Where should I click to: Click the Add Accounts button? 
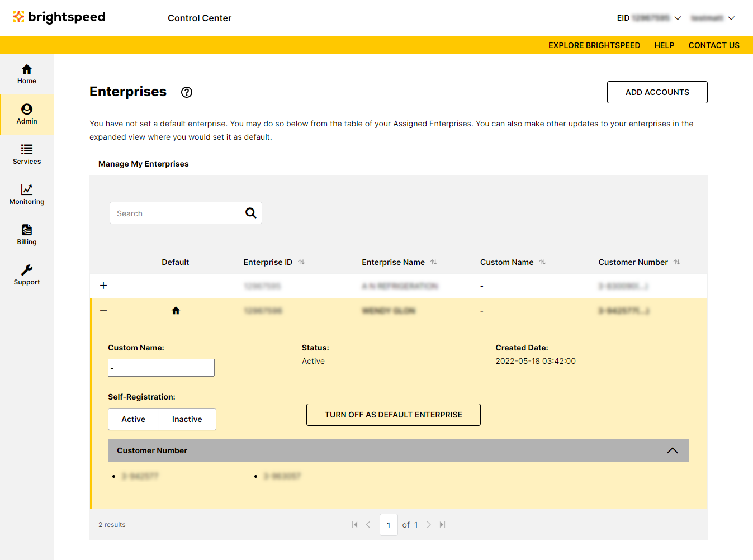click(657, 92)
